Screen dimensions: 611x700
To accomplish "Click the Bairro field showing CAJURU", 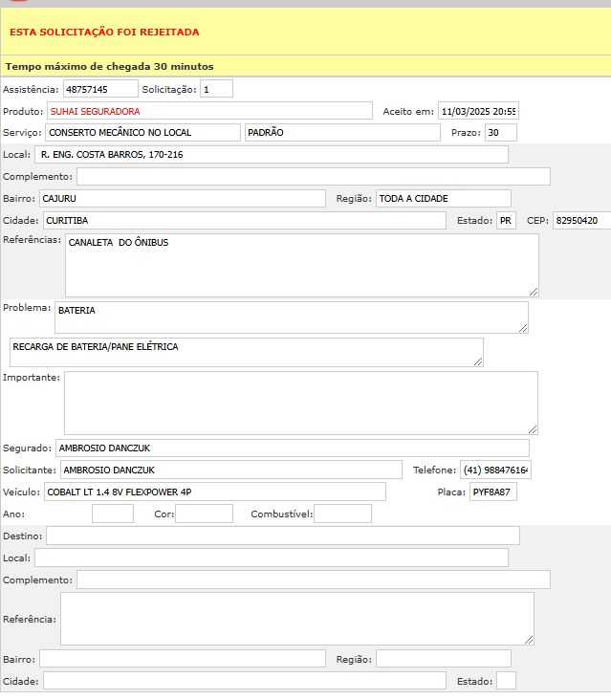I will [182, 199].
